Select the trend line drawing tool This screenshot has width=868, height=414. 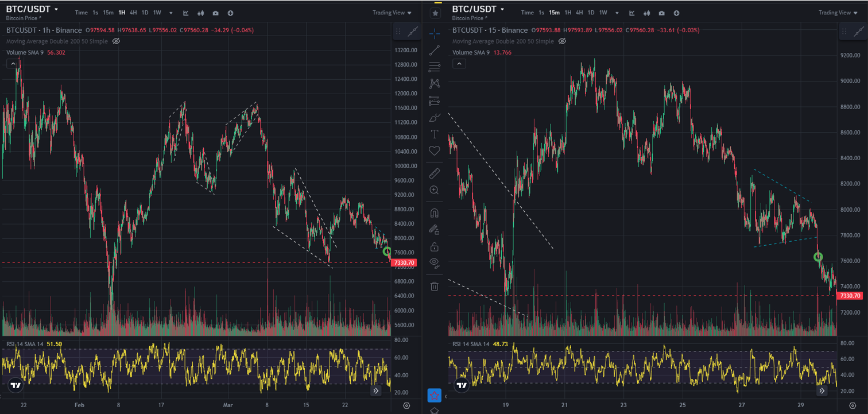tap(435, 50)
